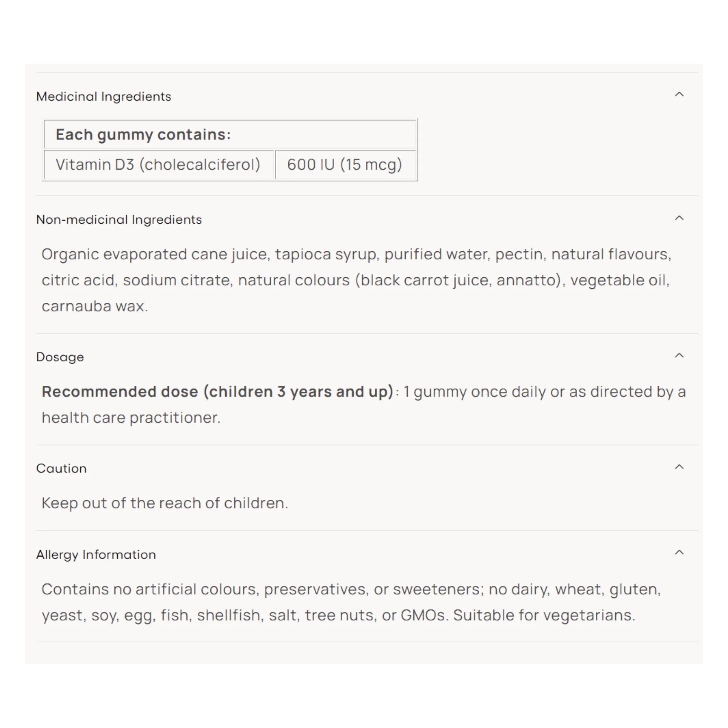Image resolution: width=728 pixels, height=728 pixels.
Task: Select the Caution heading
Action: (x=61, y=469)
